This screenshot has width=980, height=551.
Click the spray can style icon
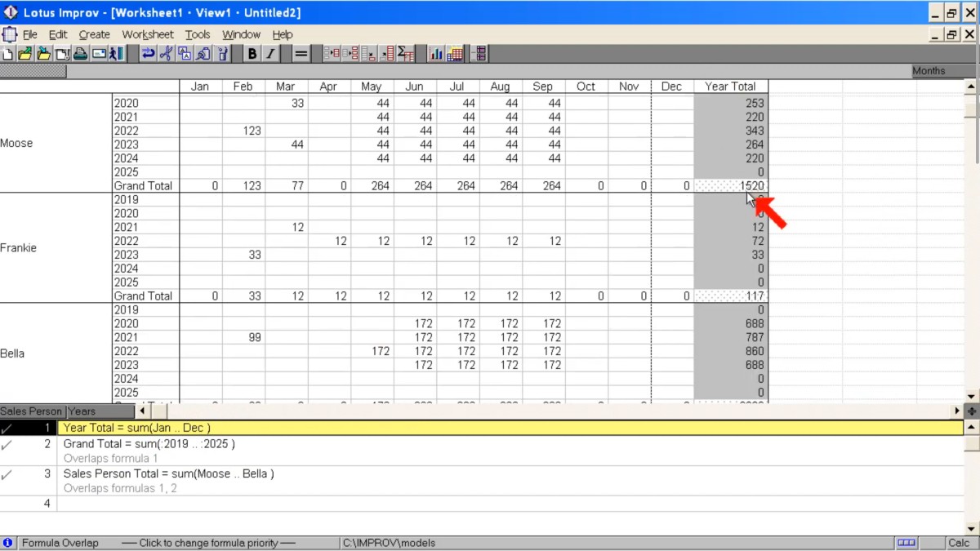pyautogui.click(x=221, y=54)
